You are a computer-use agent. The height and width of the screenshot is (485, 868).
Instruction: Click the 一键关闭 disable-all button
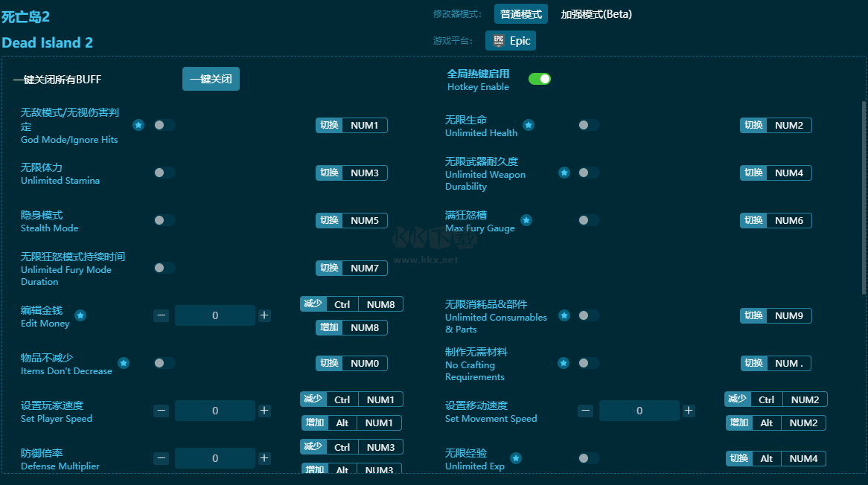pos(211,79)
